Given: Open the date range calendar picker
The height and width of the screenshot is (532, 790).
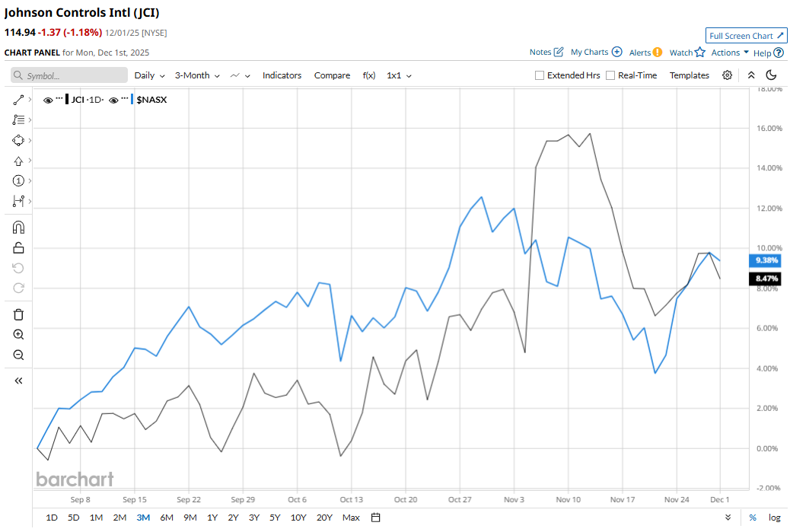Looking at the screenshot, I should point(375,518).
